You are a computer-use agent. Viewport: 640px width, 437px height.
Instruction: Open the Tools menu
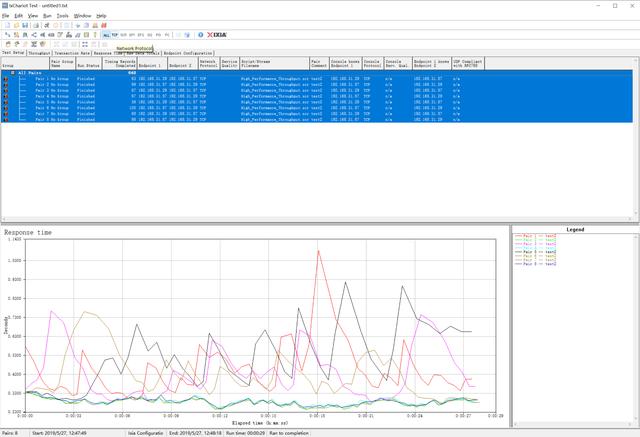[62, 16]
